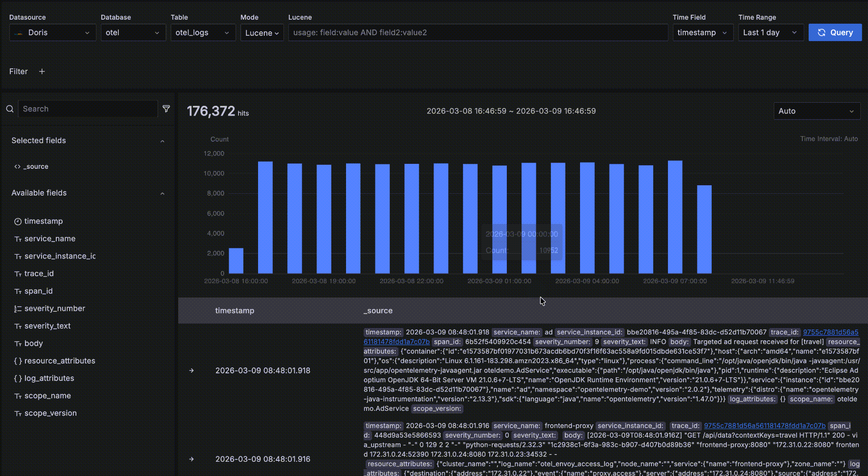Image resolution: width=868 pixels, height=476 pixels.
Task: Expand the log row at 08:48:01.918
Action: click(x=192, y=371)
